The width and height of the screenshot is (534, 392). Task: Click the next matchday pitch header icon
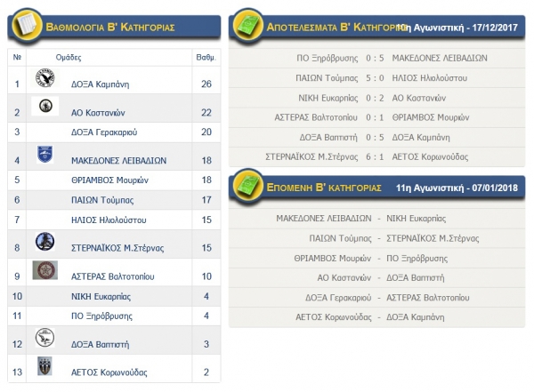pos(247,188)
